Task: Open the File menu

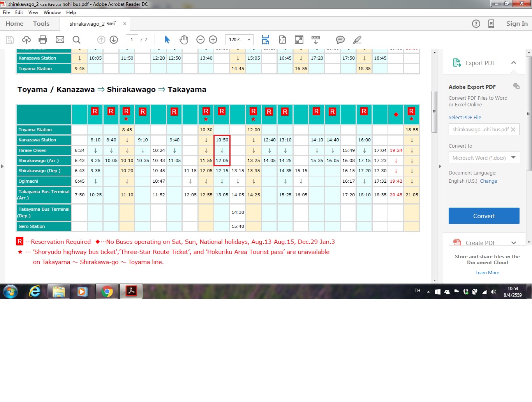Action: (x=6, y=12)
